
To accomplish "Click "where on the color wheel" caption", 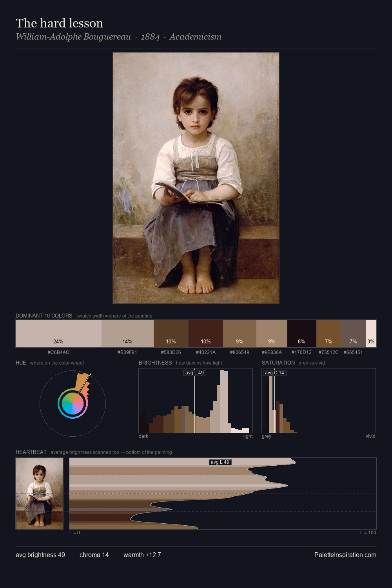I will (x=57, y=363).
